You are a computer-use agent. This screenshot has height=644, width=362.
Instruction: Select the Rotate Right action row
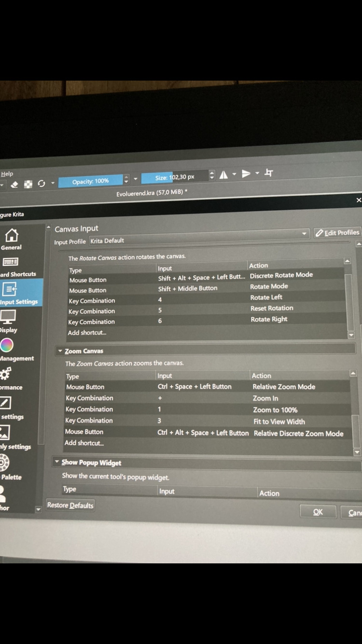coord(207,320)
